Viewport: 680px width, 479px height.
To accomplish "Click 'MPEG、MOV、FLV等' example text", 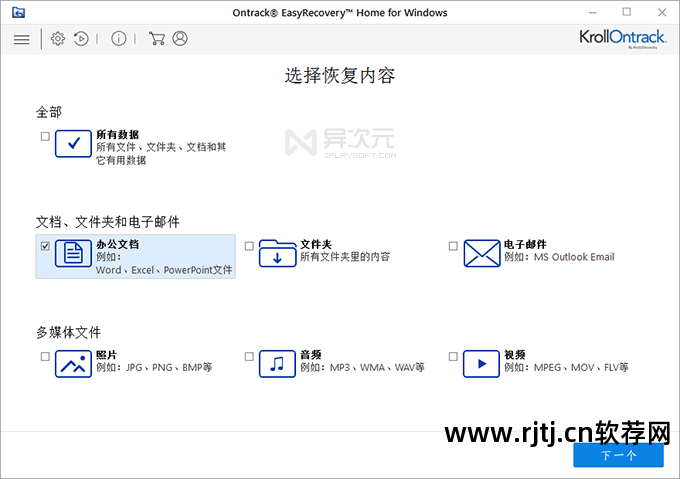I will point(581,368).
